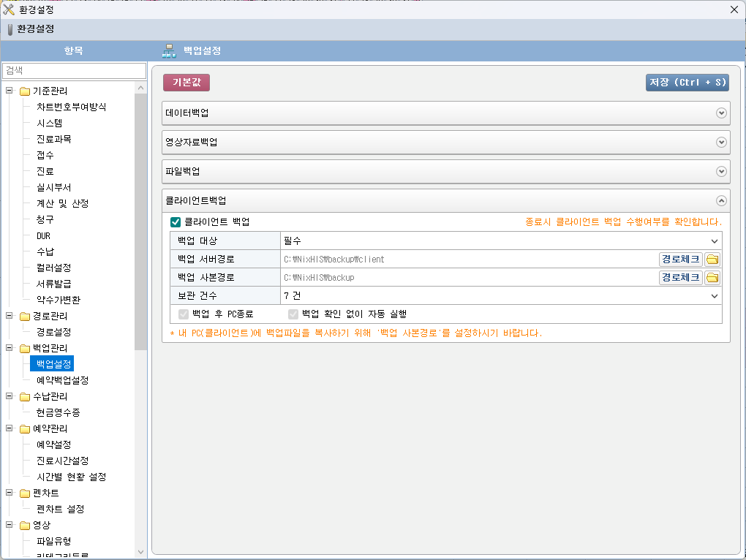This screenshot has width=746, height=560.
Task: Open the 경로설정 tree item
Action: [53, 332]
